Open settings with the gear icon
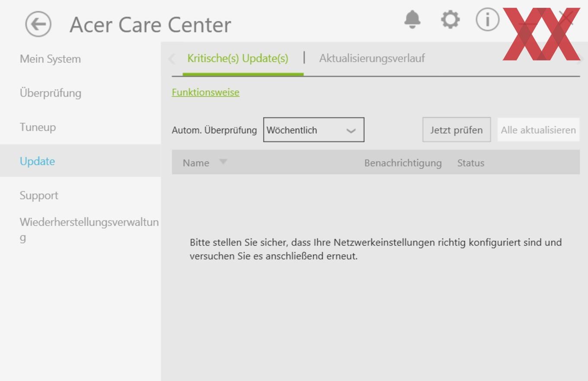Screen dimensions: 588x381 coord(450,19)
